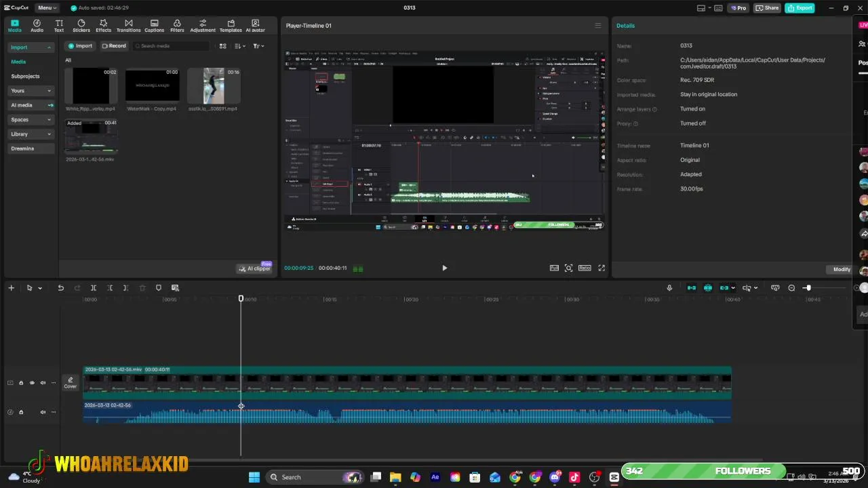
Task: Click the add track plus icon
Action: tap(11, 288)
